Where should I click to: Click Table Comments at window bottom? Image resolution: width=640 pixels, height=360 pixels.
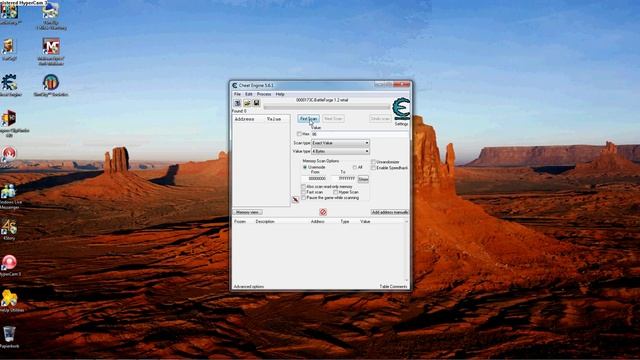[x=393, y=287]
